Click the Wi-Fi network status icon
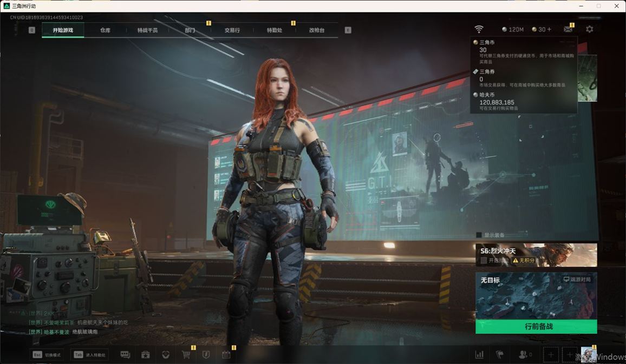 [x=479, y=29]
